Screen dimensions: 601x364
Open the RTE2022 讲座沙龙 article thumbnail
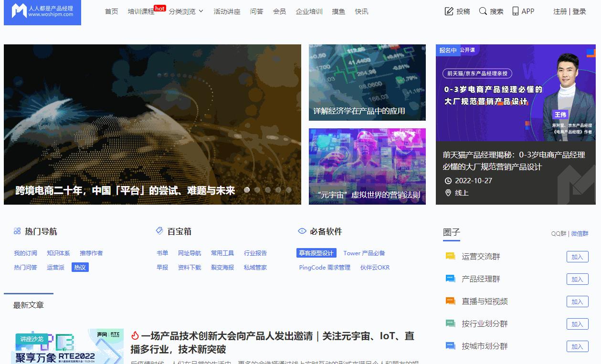pyautogui.click(x=67, y=346)
